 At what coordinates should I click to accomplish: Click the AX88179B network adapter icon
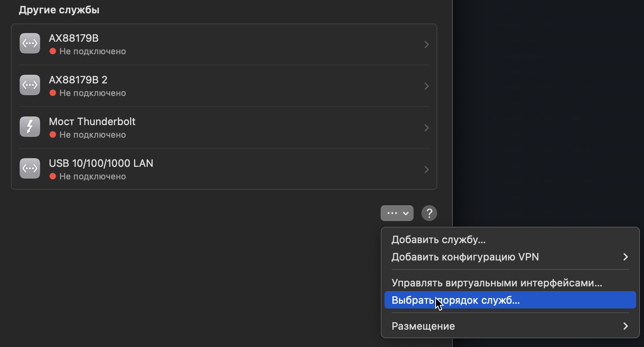29,43
